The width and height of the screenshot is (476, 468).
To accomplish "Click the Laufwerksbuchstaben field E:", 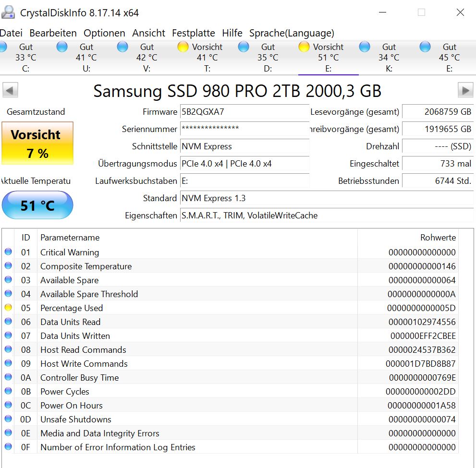I will point(244,181).
